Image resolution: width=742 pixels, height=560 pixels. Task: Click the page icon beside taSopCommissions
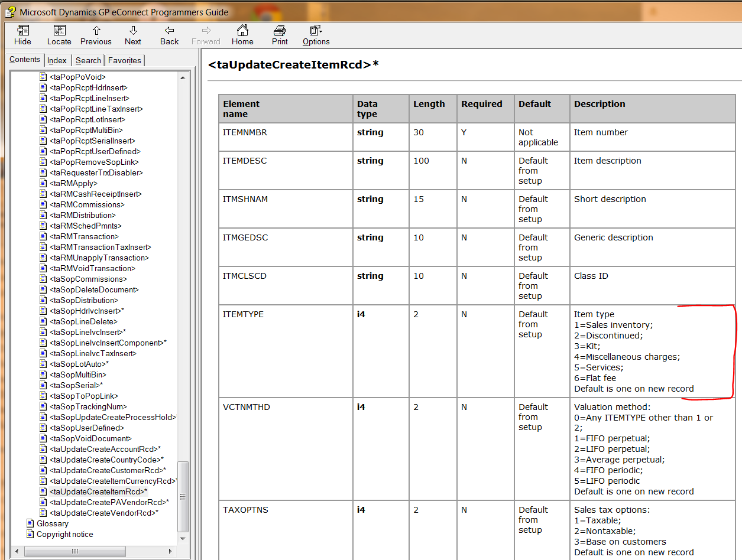(43, 279)
